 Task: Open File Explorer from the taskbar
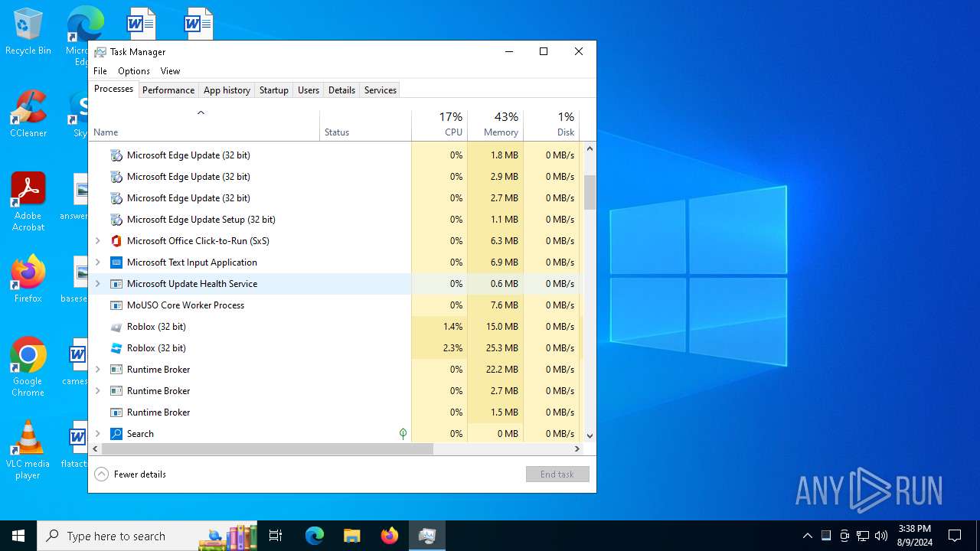(x=351, y=536)
